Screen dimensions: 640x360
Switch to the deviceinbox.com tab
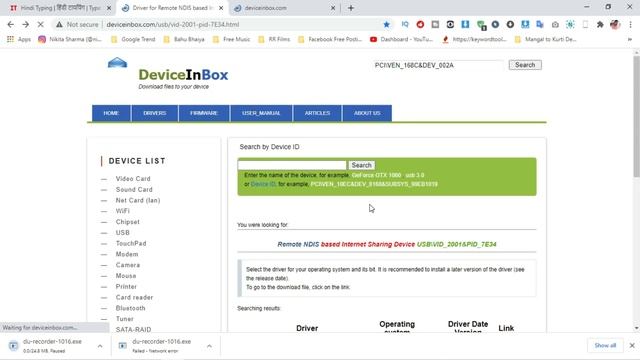[285, 8]
